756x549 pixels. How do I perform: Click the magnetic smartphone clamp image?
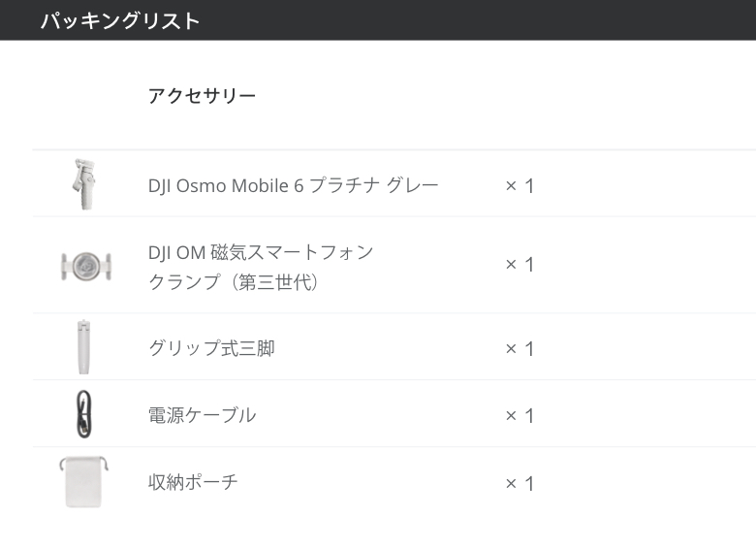click(x=85, y=265)
